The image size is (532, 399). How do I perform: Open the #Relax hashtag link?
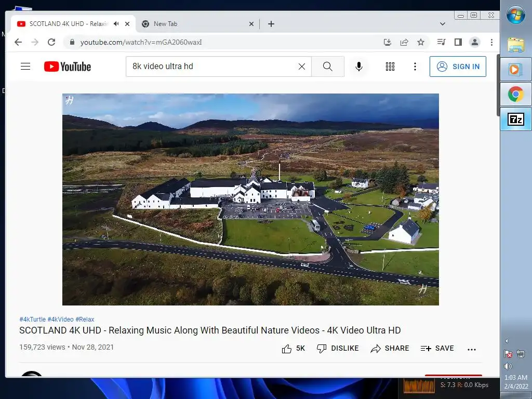coord(85,320)
